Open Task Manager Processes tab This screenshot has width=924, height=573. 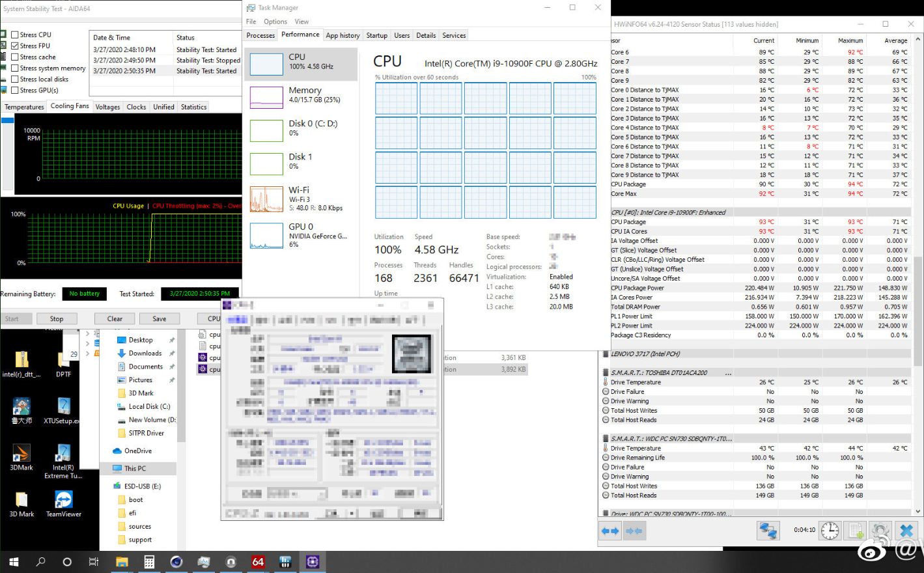[x=260, y=35]
